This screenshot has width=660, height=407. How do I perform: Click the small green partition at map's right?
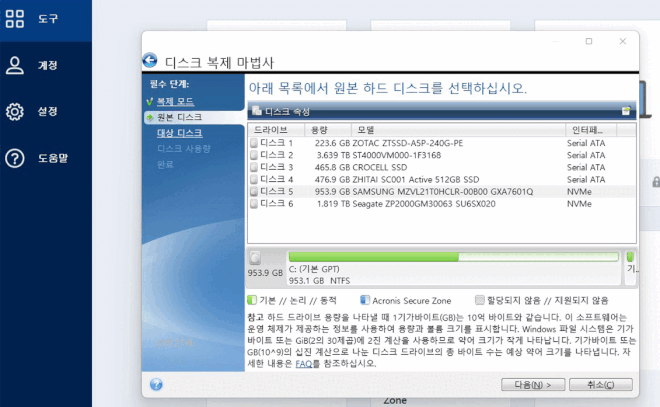pos(630,257)
